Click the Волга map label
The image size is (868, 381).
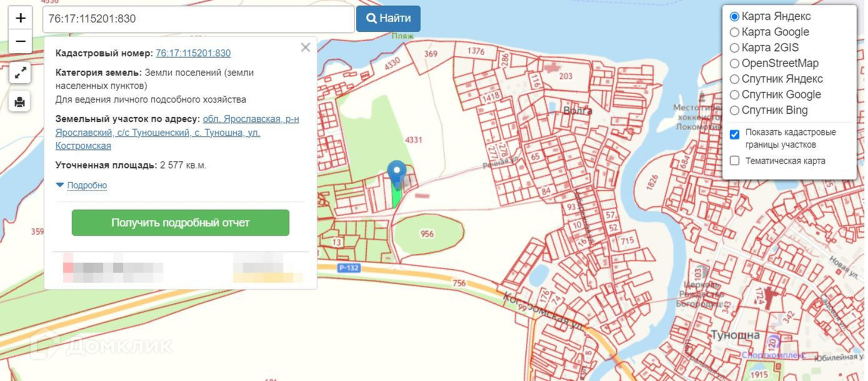[577, 111]
